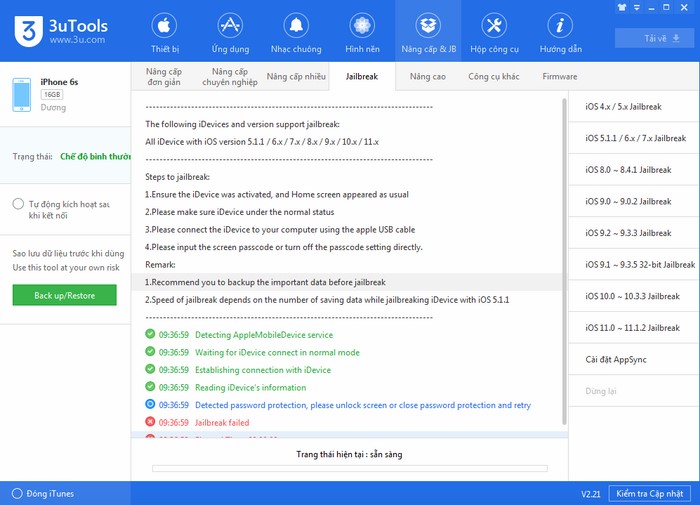The height and width of the screenshot is (505, 700).
Task: Click Trạng thái hiện tại: sẵn sàng text
Action: tap(349, 454)
